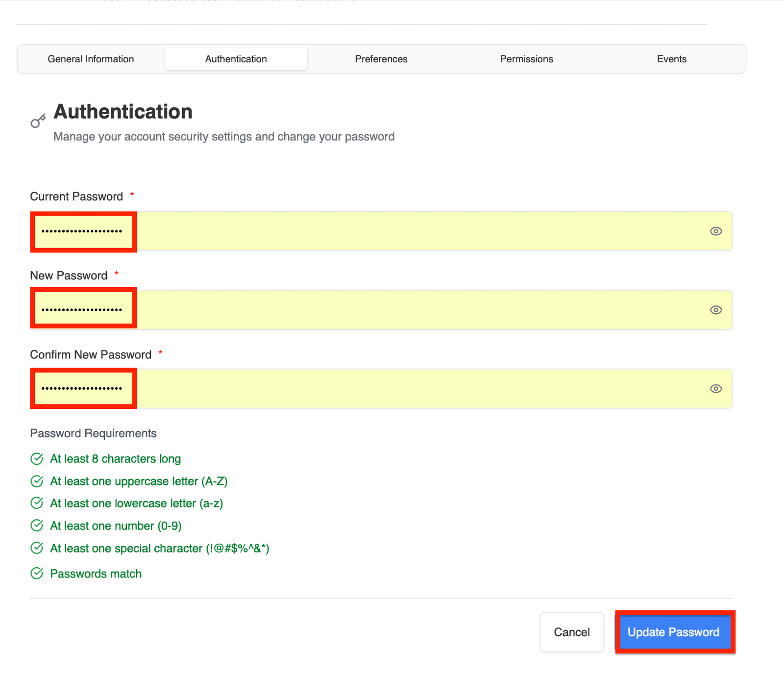The width and height of the screenshot is (784, 676).
Task: Click 'At least one lowercase letter (a-z)' text
Action: click(x=137, y=503)
